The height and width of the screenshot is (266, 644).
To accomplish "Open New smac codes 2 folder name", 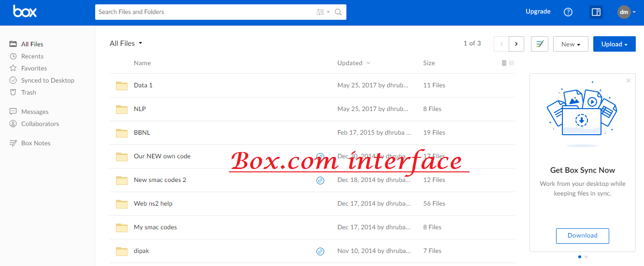I will click(x=160, y=180).
